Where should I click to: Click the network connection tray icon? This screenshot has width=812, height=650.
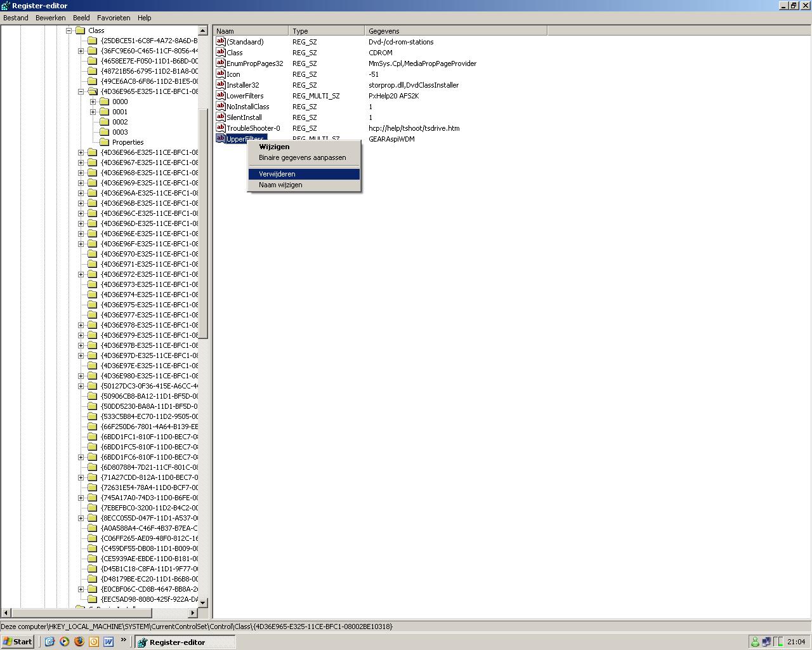pos(766,642)
